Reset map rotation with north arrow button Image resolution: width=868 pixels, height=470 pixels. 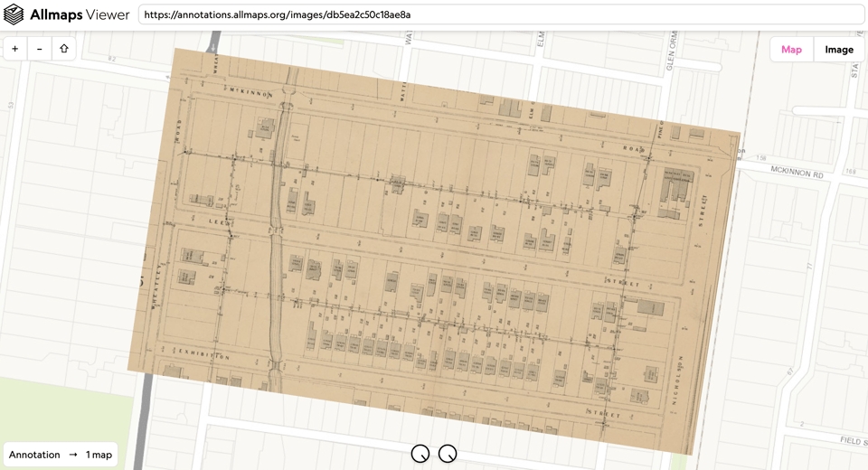pyautogui.click(x=64, y=49)
